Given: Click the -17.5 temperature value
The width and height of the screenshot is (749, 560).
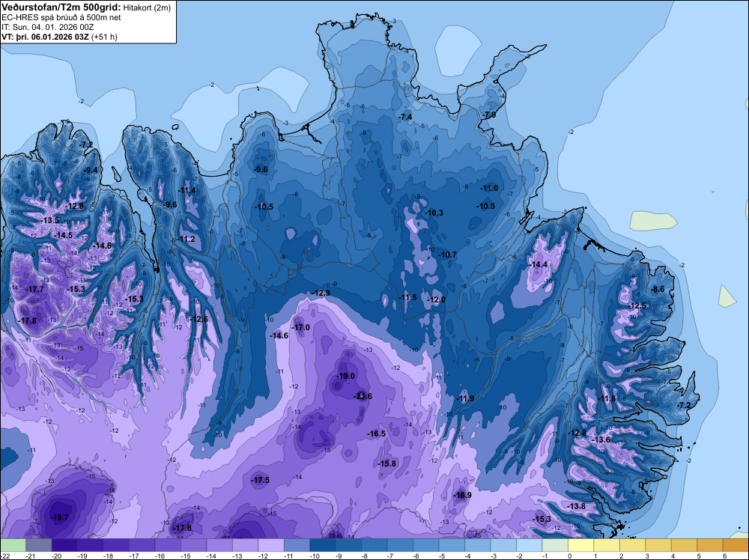Looking at the screenshot, I should [x=260, y=481].
